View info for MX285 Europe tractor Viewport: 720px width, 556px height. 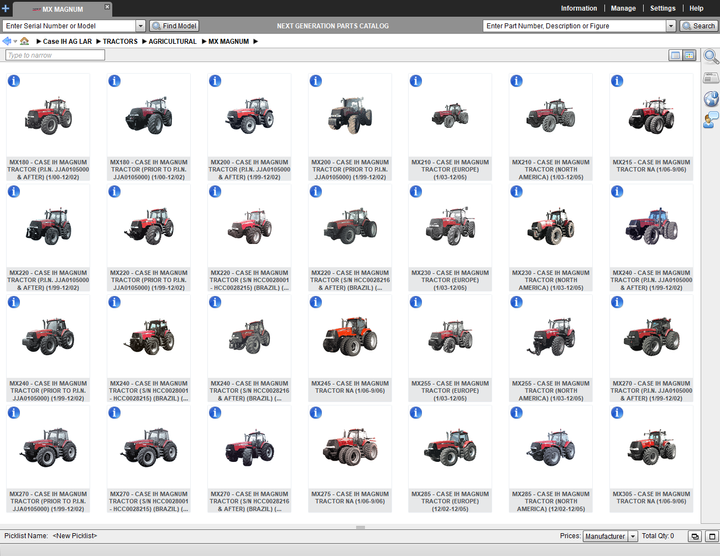coord(416,413)
